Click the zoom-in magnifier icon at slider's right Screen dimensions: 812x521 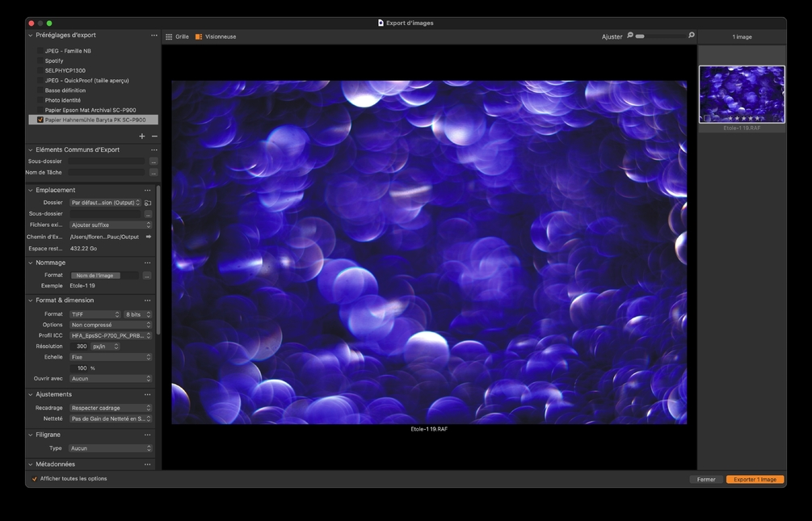click(x=692, y=36)
